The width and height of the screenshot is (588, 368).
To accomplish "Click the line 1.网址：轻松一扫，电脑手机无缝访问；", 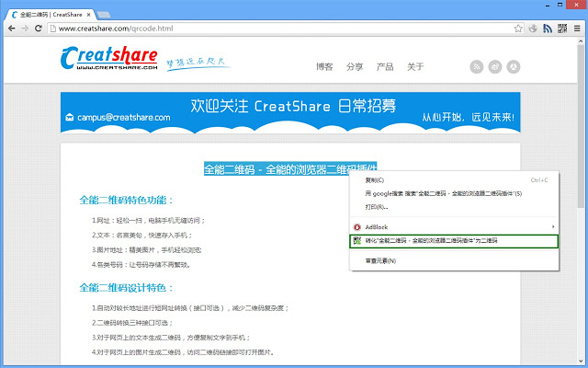I will tap(149, 221).
